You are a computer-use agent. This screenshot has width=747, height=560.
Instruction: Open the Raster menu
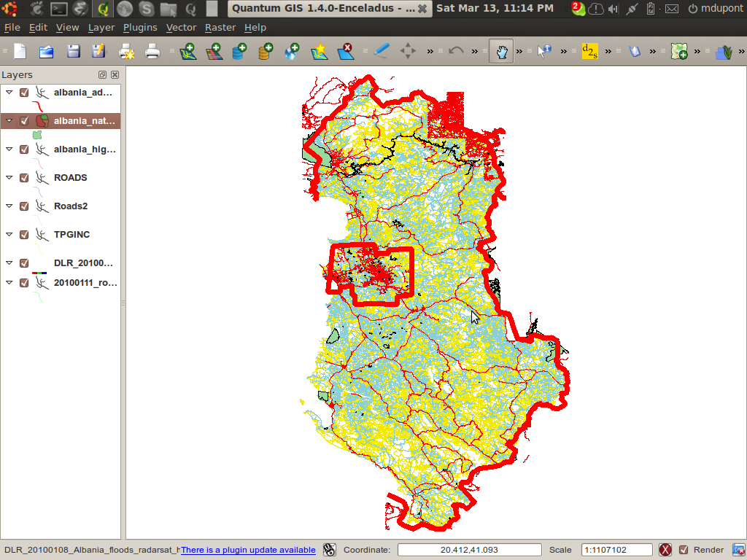220,28
